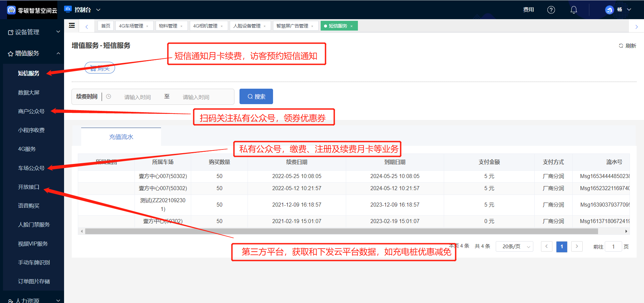Image resolution: width=644 pixels, height=303 pixels.
Task: Click the 购买 purchase button
Action: tap(100, 68)
